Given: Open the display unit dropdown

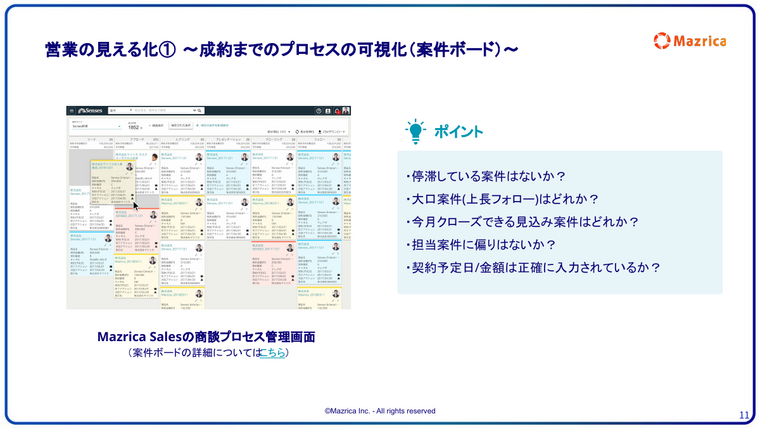Looking at the screenshot, I should pos(279,132).
